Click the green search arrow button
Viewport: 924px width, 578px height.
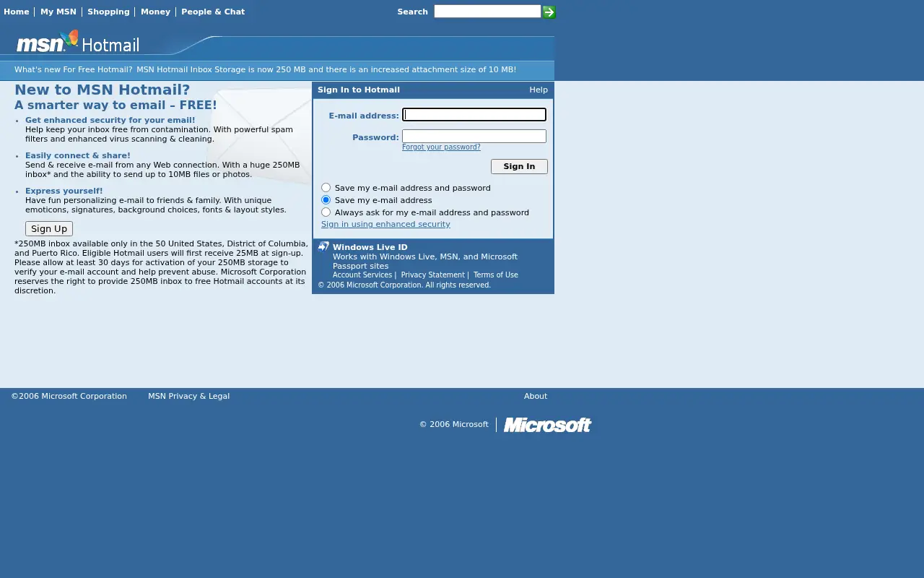pyautogui.click(x=549, y=12)
